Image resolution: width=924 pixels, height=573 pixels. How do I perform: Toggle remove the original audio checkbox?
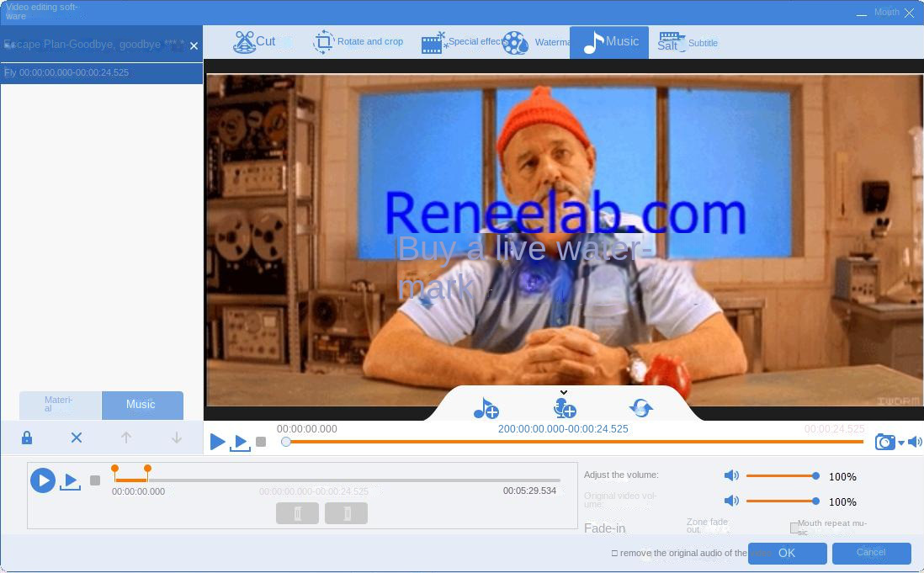point(614,553)
